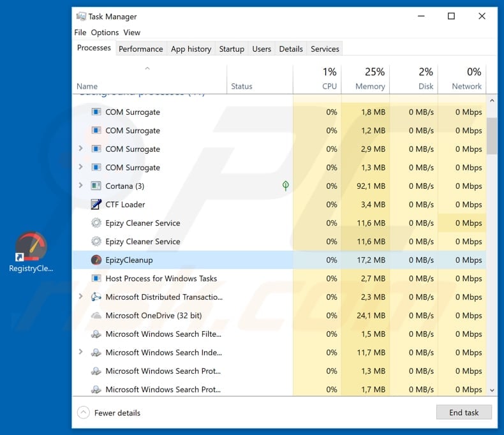Click icon of COM Surrogate using 1,2 MB
Screen dimensions: 504x435
96,130
